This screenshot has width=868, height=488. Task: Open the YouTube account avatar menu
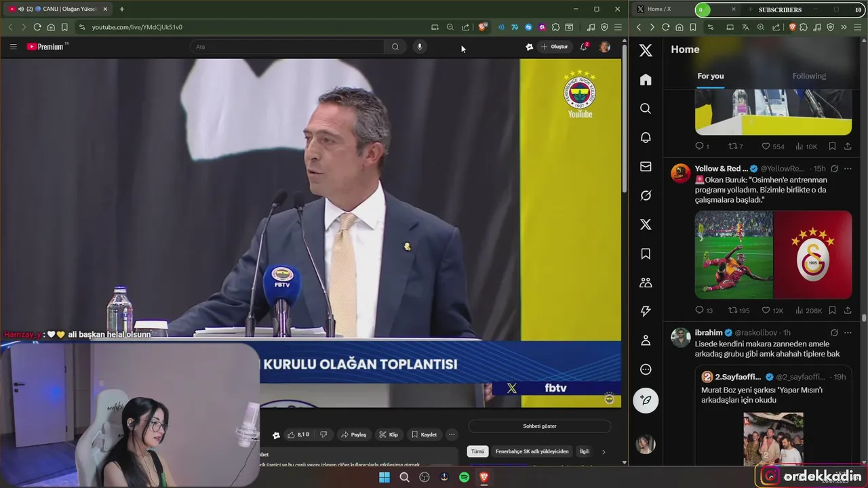[x=605, y=47]
